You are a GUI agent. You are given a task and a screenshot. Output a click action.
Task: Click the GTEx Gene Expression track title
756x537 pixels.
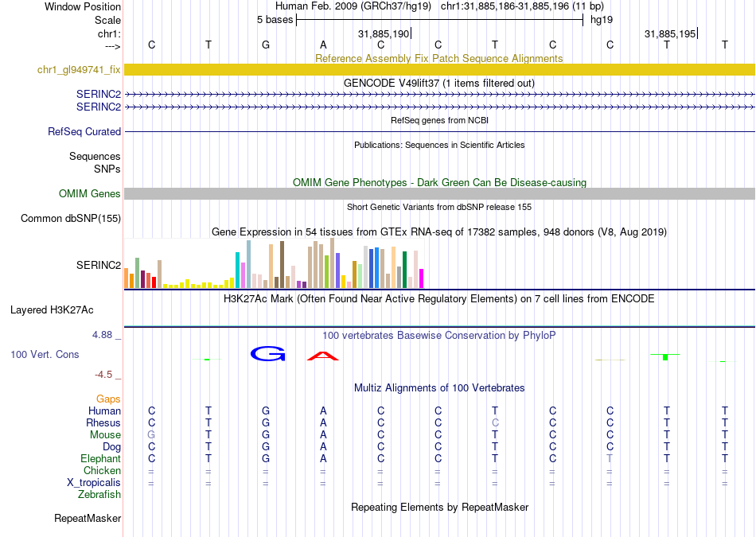coord(439,232)
